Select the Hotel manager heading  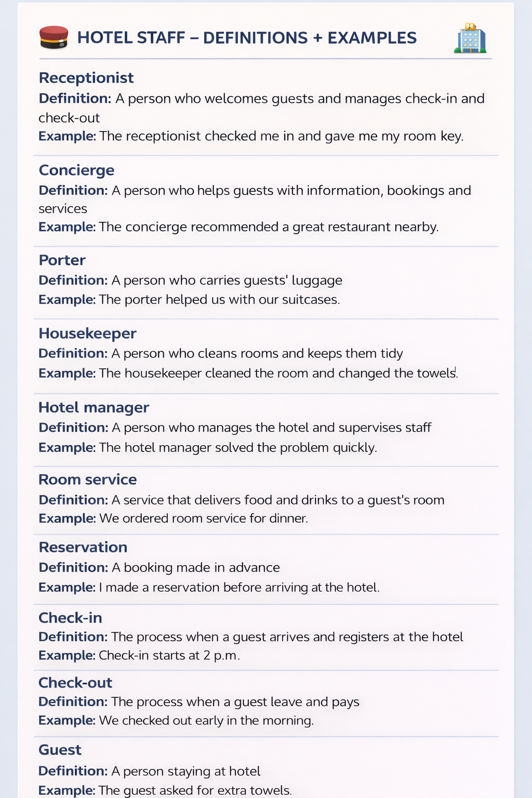click(x=94, y=407)
